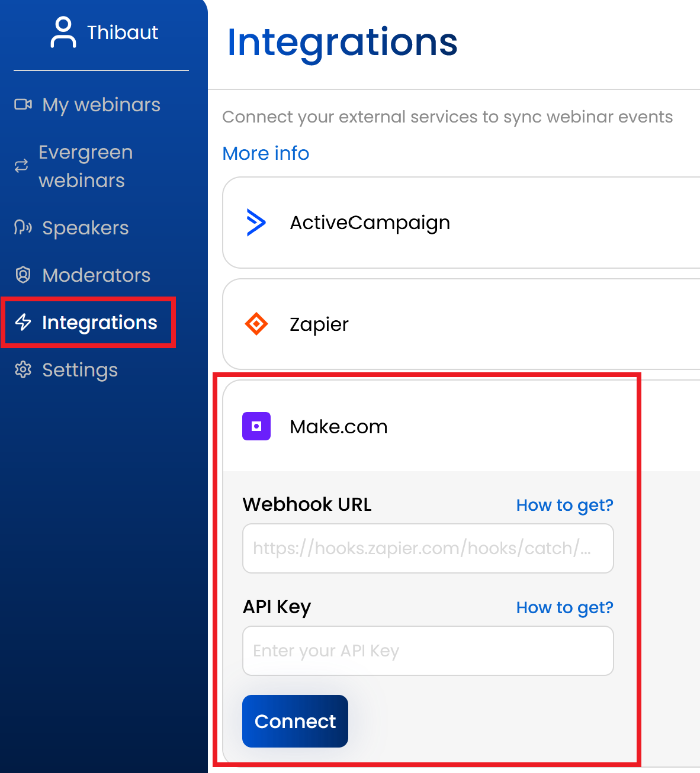Open How to get? for API Key

565,608
